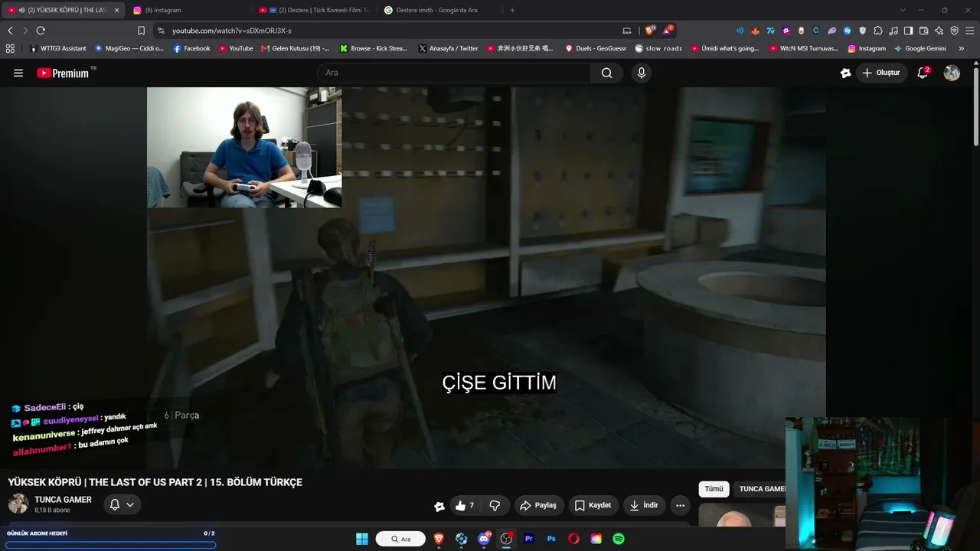The image size is (980, 551).
Task: Open the Duels - GeoGuessr bookmark
Action: 596,48
